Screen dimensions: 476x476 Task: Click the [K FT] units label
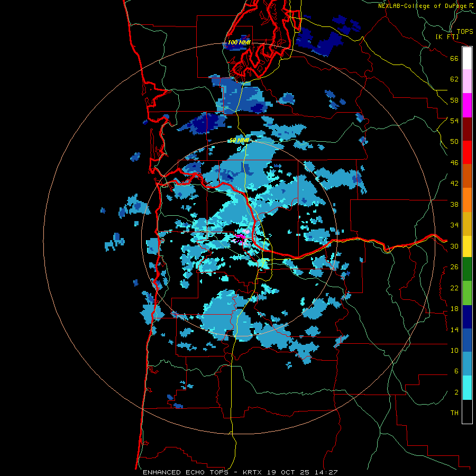(447, 36)
